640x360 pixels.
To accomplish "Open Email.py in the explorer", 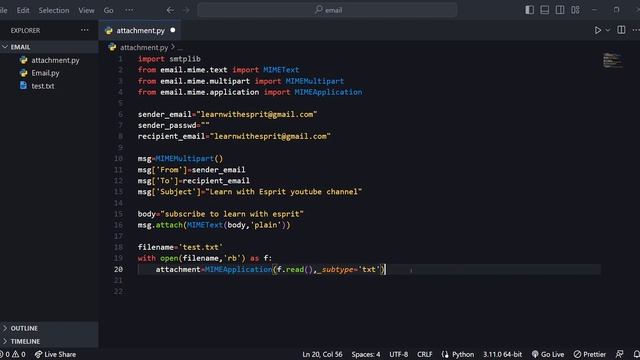I will 45,73.
